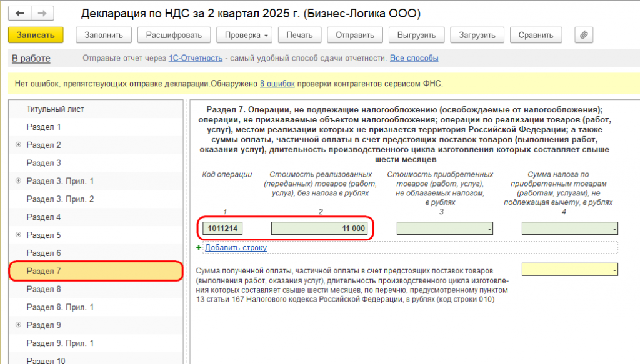Expand the Раздел 9 node
The height and width of the screenshot is (364, 640).
click(18, 325)
